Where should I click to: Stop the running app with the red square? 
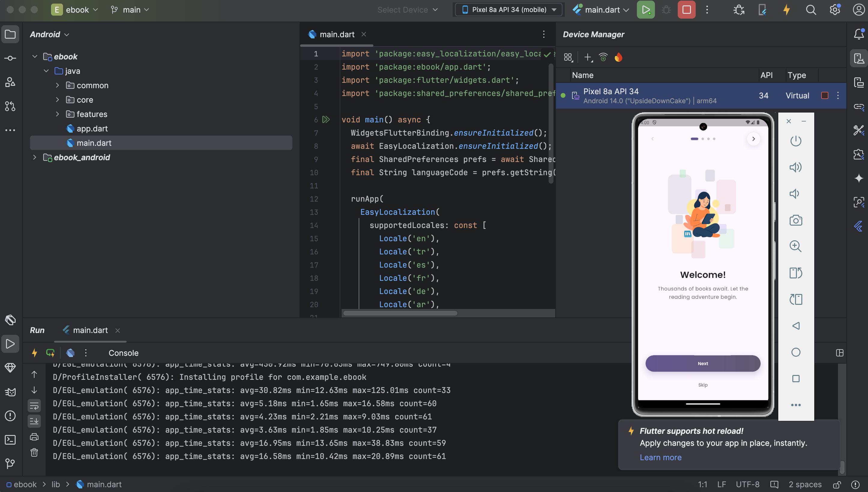(686, 10)
